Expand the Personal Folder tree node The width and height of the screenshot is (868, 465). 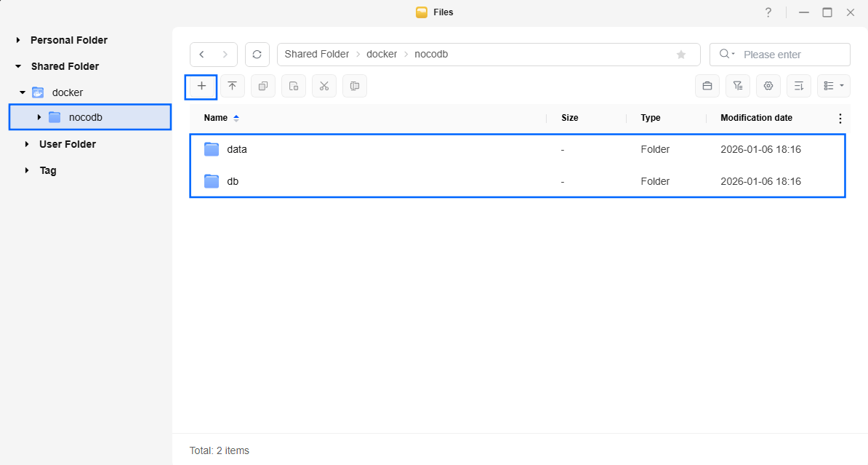coord(18,41)
